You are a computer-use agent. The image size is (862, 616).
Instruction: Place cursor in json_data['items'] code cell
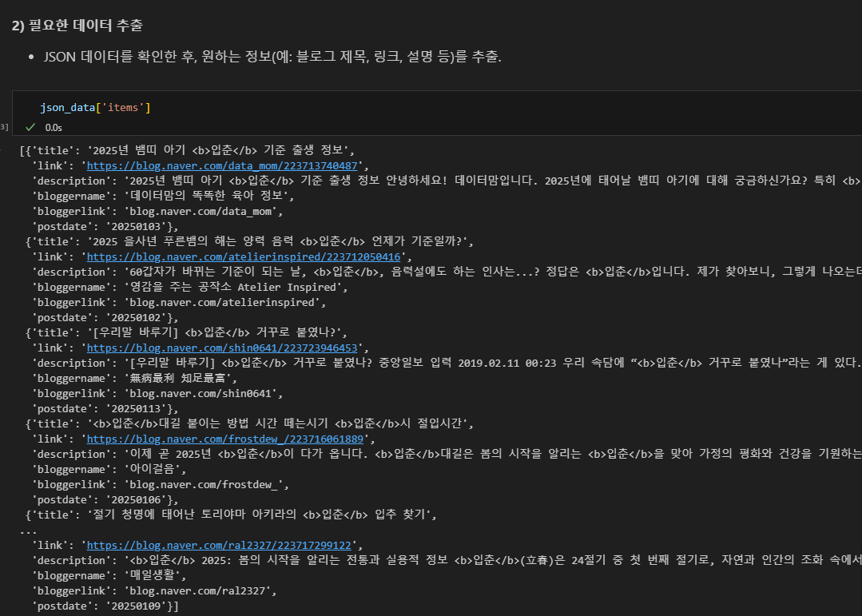(437, 107)
